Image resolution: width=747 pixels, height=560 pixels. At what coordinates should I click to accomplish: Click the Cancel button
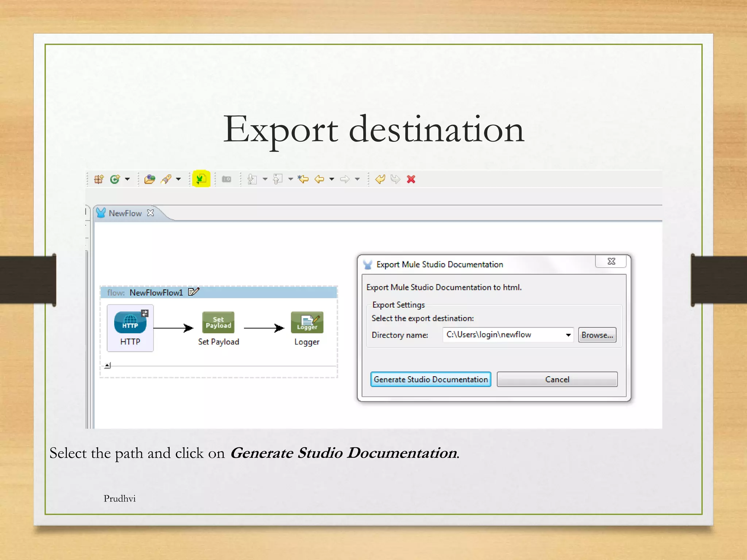[557, 379]
